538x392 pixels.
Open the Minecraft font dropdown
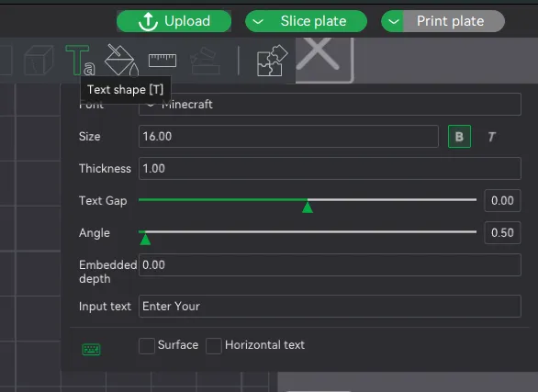(x=330, y=105)
